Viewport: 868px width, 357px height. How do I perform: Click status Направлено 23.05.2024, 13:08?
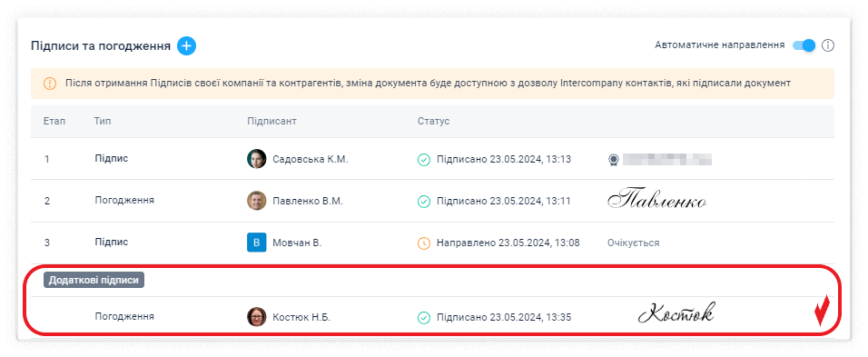pos(508,243)
